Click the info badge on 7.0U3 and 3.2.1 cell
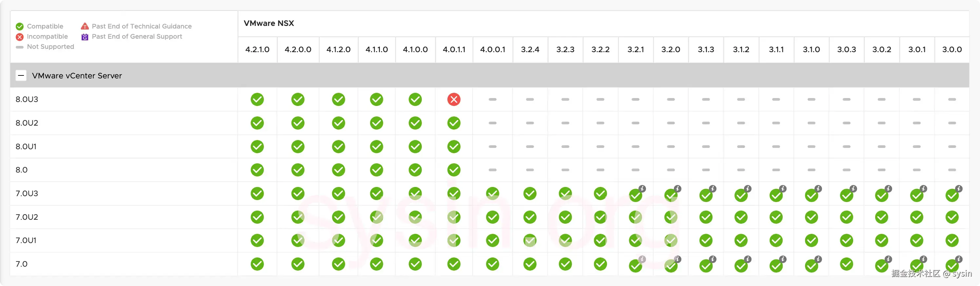Image resolution: width=980 pixels, height=286 pixels. pos(642,188)
